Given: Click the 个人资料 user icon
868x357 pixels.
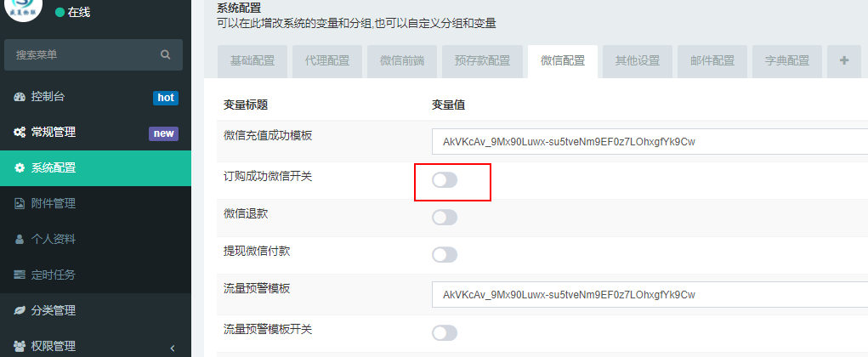Looking at the screenshot, I should point(20,239).
